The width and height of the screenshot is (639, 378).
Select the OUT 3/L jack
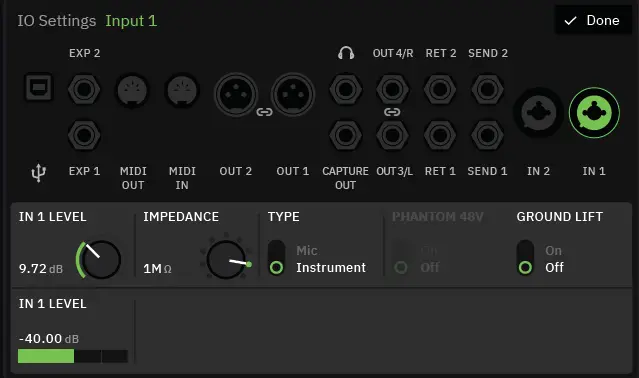pos(392,135)
